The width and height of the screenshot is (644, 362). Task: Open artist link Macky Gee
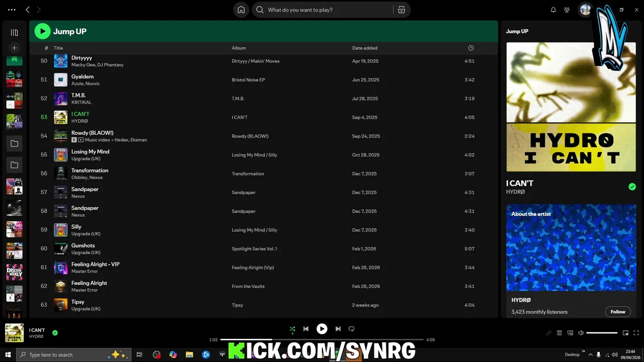pyautogui.click(x=83, y=65)
